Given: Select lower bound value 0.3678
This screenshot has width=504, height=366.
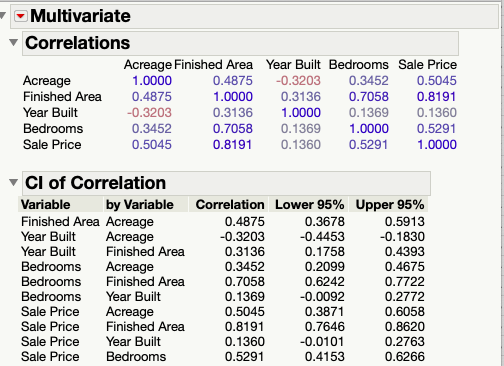Looking at the screenshot, I should (325, 222).
